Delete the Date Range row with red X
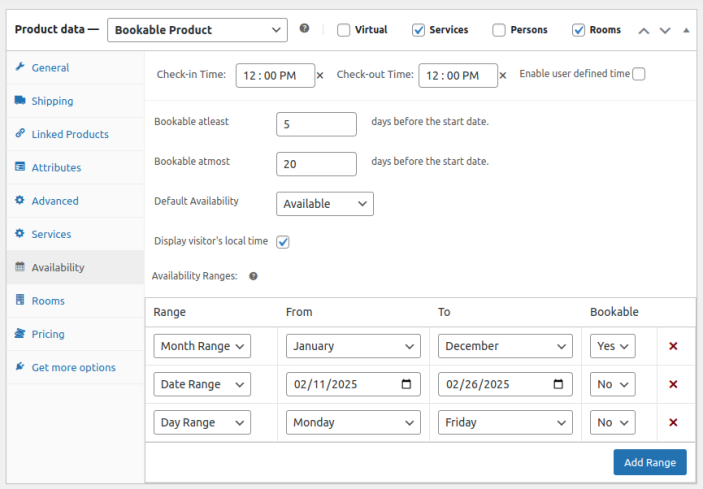The width and height of the screenshot is (703, 489). [673, 384]
